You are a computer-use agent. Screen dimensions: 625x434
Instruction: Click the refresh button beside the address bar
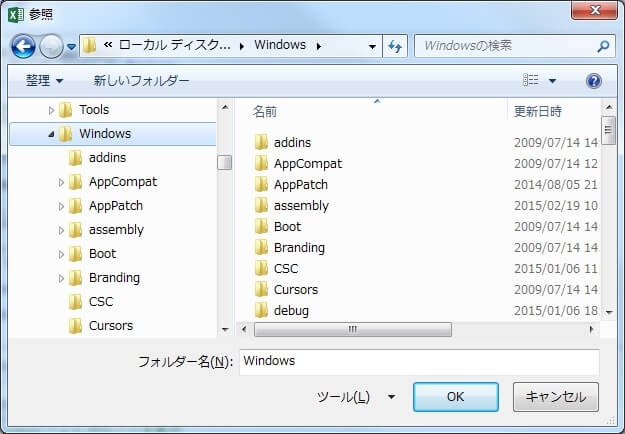click(394, 46)
